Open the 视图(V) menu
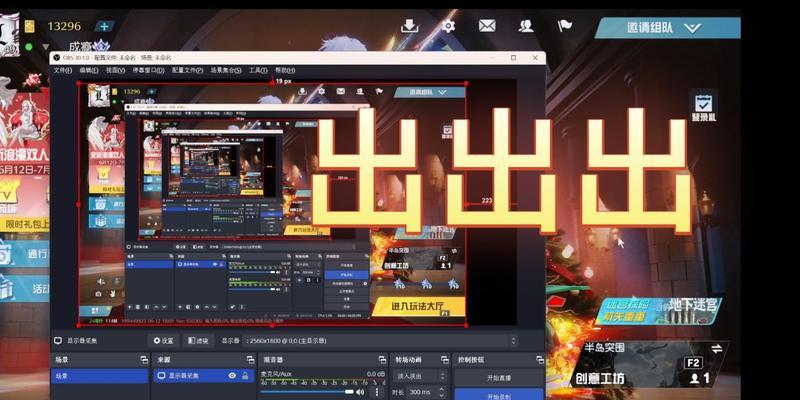 click(x=115, y=70)
